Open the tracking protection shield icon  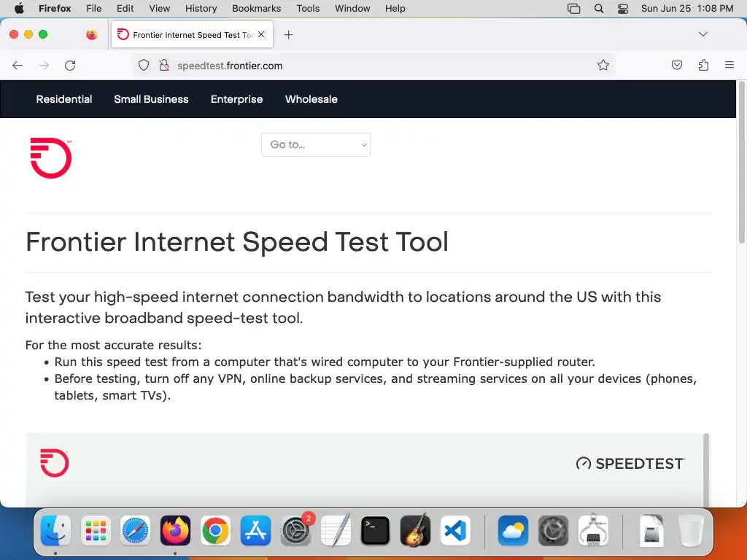(144, 66)
